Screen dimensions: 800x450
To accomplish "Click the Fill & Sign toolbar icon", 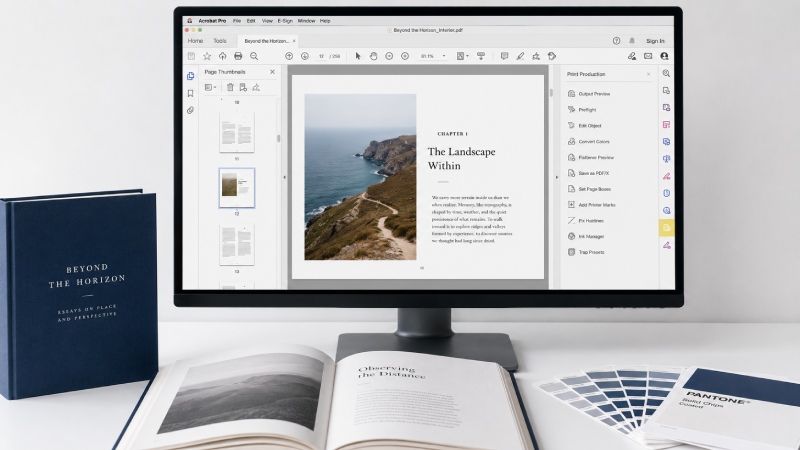I will pos(536,56).
